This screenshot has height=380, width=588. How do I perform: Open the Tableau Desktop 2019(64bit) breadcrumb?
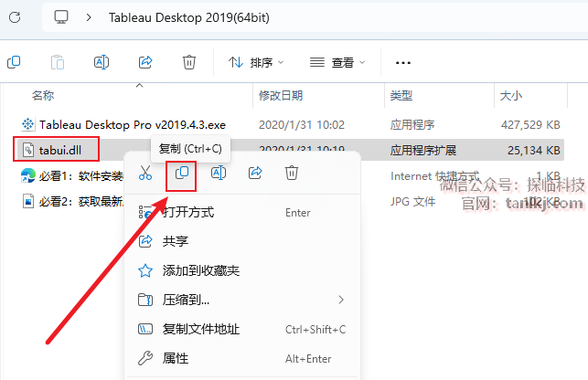(189, 17)
